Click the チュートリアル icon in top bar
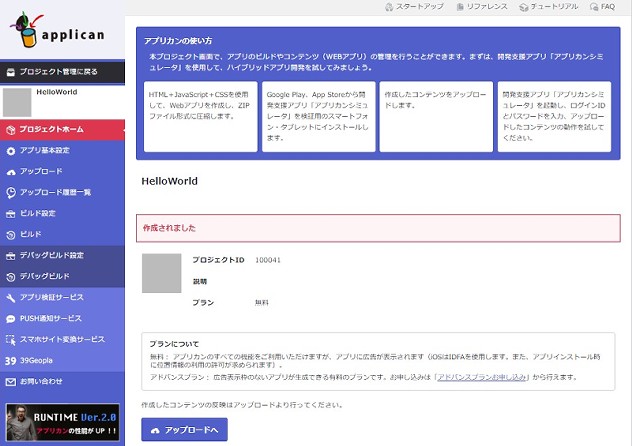Viewport: 632px width, 446px height. click(x=524, y=7)
